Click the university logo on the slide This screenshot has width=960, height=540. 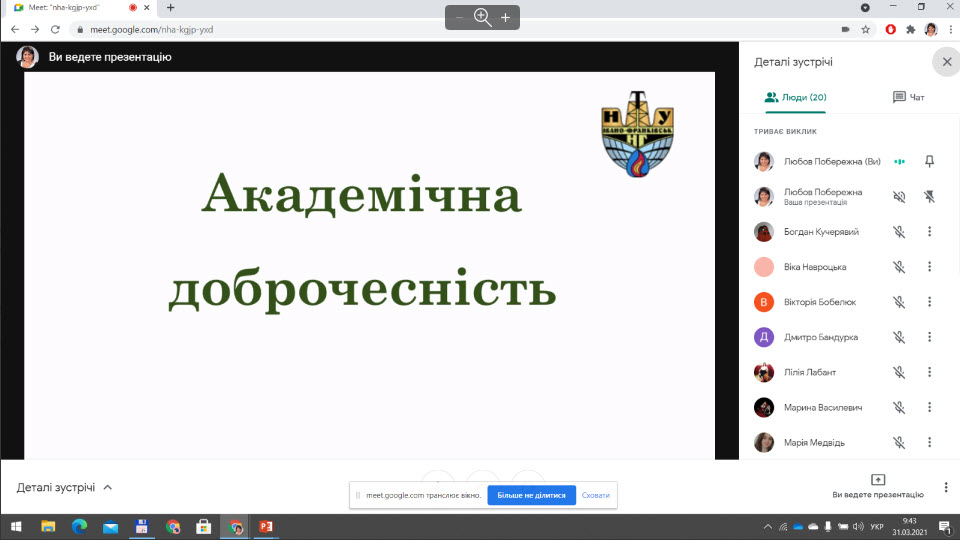click(637, 135)
